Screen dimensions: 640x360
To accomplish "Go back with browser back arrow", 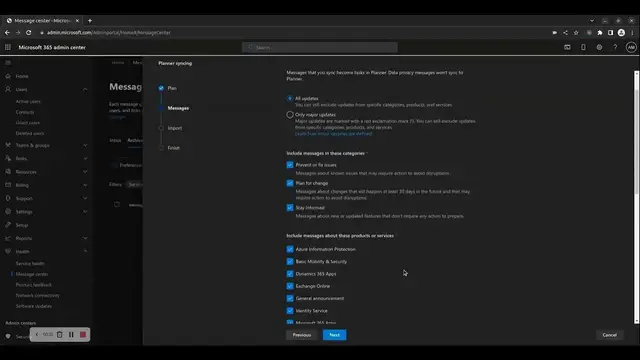I will [x=7, y=33].
